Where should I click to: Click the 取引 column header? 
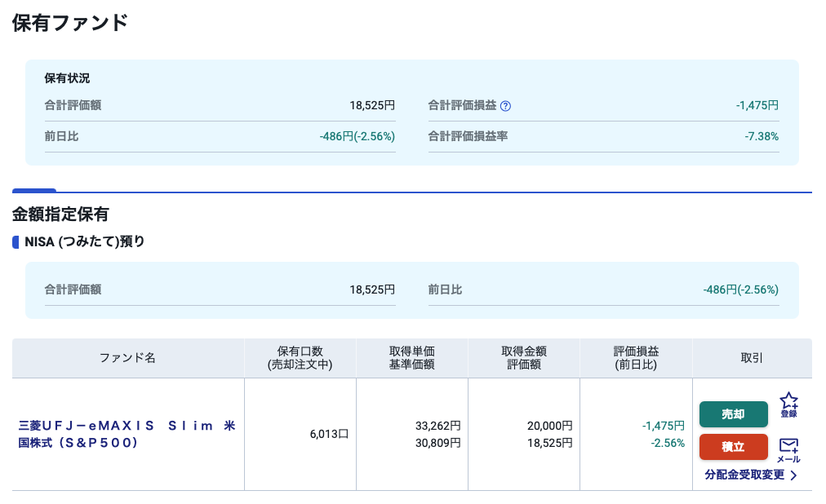(752, 358)
